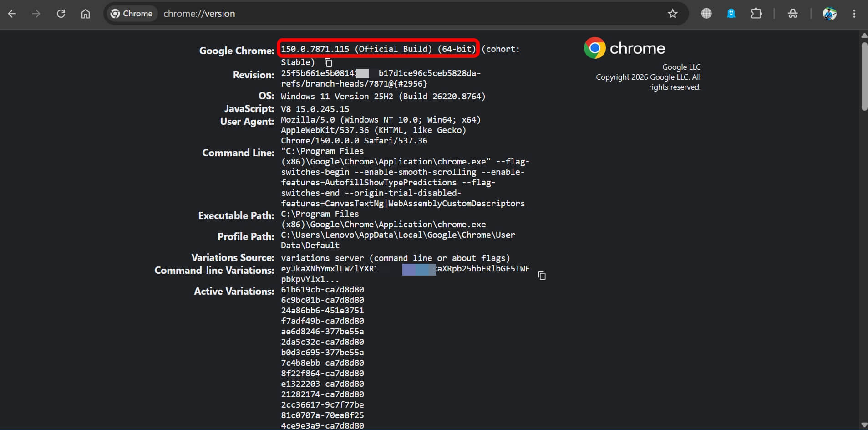Screen dimensions: 868x430
Task: Click variation 81c0707a-70ea8f25
Action: point(322,415)
